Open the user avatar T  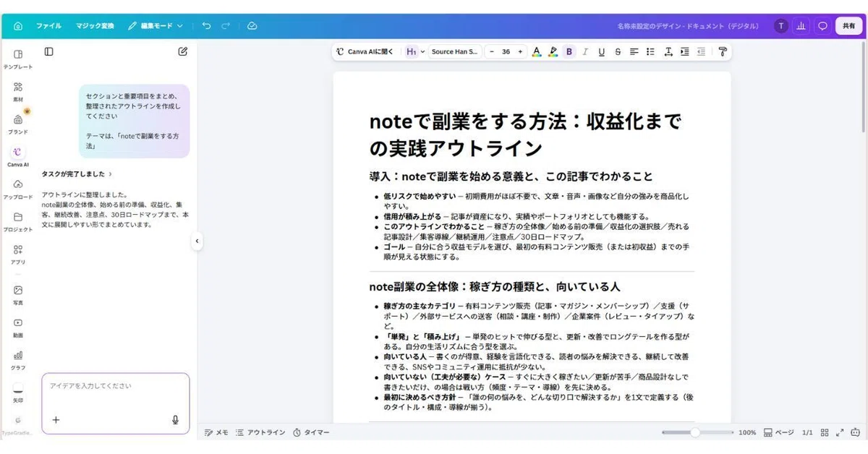click(x=780, y=26)
